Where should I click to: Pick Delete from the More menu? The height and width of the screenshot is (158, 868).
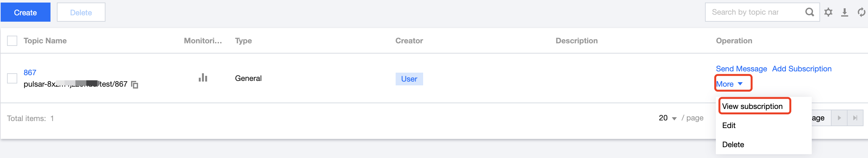(733, 145)
